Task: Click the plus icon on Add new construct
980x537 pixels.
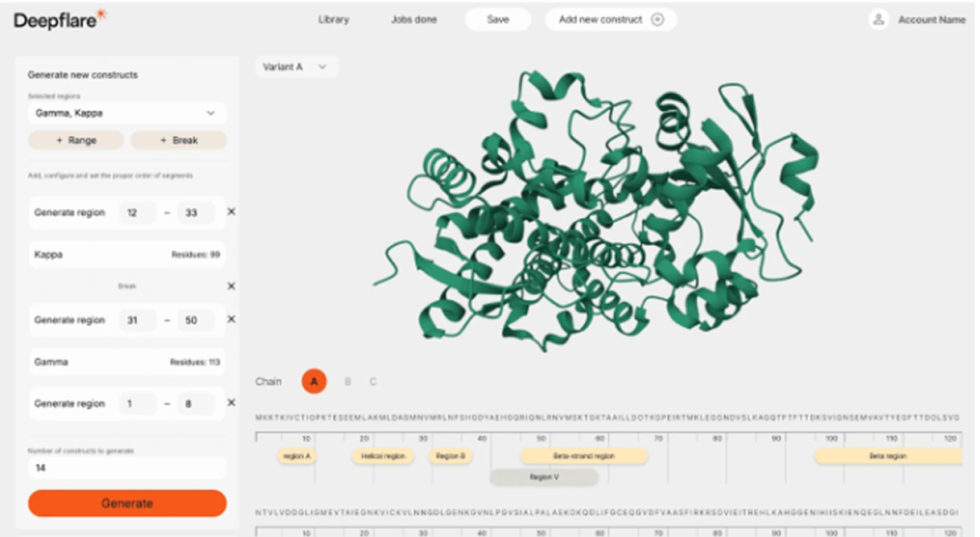Action: coord(660,19)
